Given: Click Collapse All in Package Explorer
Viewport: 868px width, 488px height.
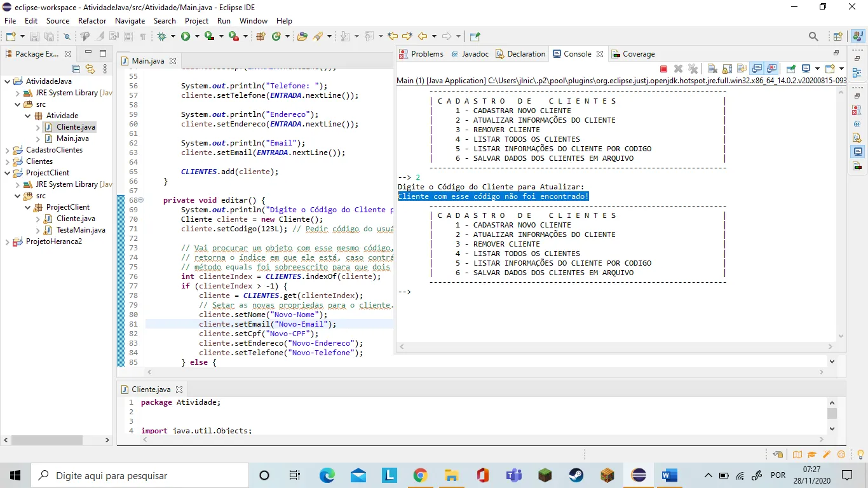Looking at the screenshot, I should coord(76,69).
